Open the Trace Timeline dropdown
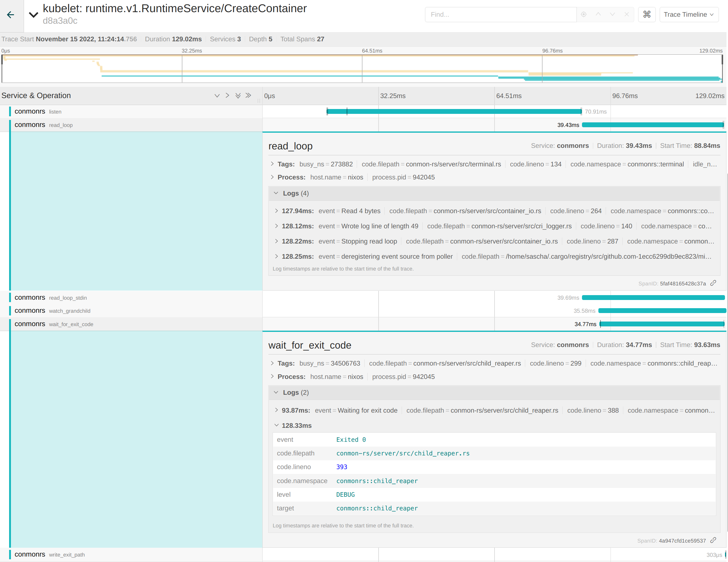Viewport: 728px width, 562px height. click(x=689, y=15)
